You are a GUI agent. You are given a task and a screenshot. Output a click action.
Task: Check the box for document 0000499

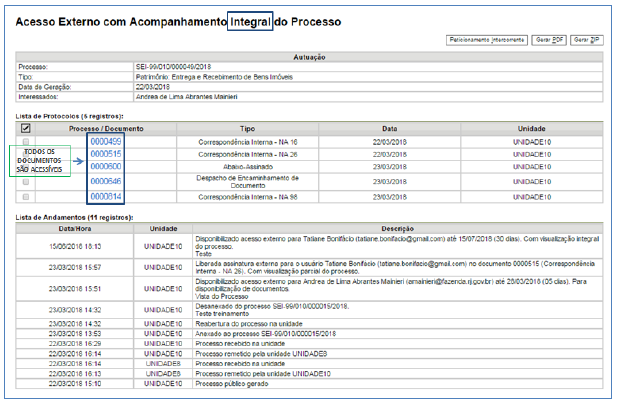[25, 142]
